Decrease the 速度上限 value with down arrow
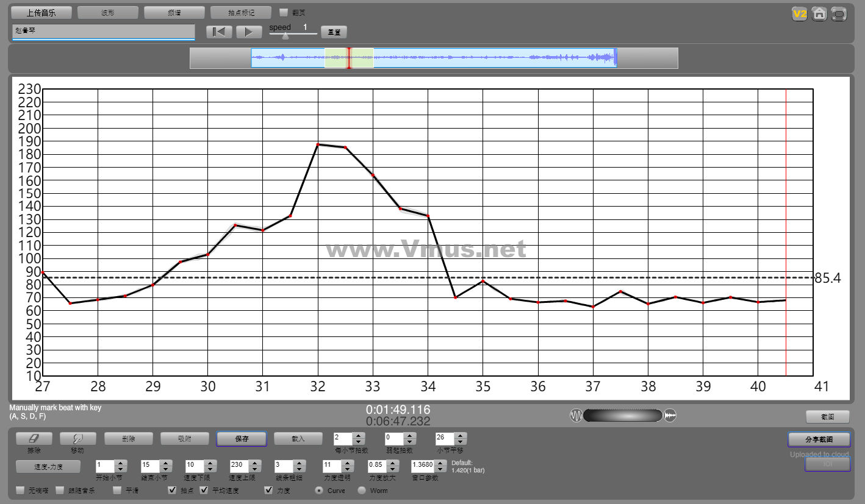The width and height of the screenshot is (865, 504). pyautogui.click(x=255, y=469)
